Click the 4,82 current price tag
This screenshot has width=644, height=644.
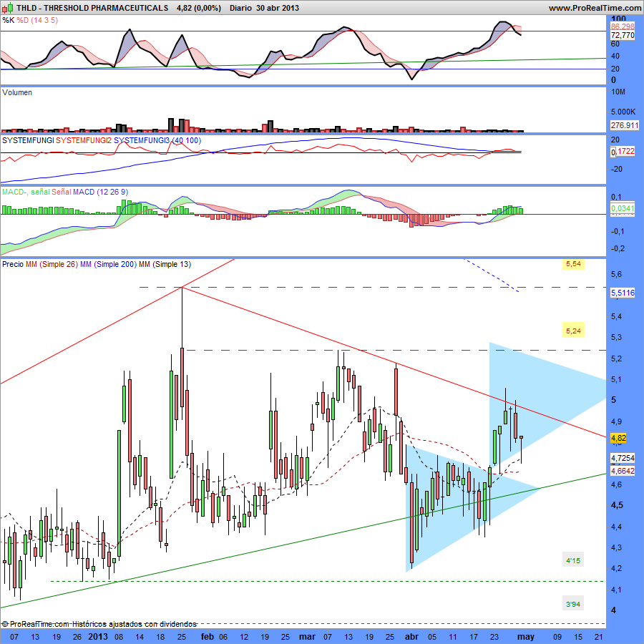pyautogui.click(x=618, y=438)
